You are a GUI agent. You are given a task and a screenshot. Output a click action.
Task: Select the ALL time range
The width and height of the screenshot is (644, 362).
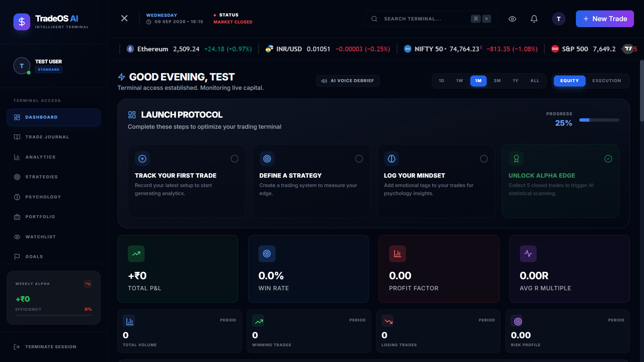535,81
